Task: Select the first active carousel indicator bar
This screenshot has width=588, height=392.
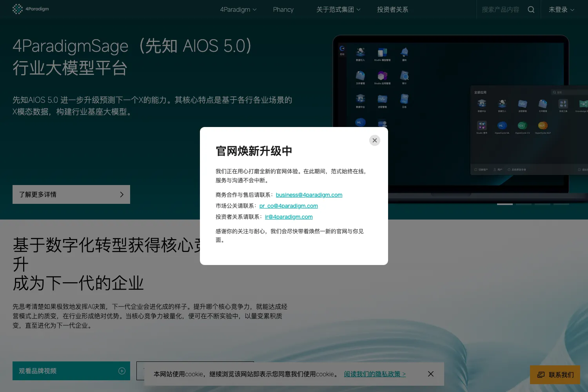Action: (505, 204)
